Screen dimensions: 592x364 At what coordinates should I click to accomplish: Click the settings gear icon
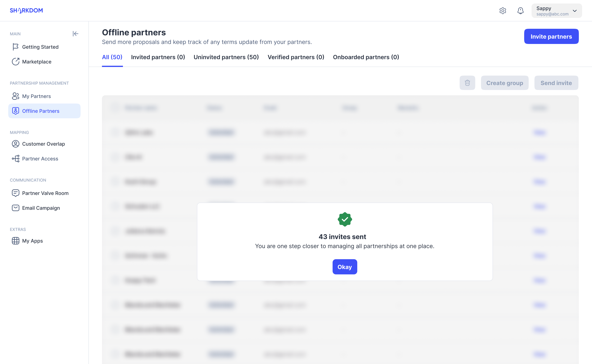click(502, 11)
